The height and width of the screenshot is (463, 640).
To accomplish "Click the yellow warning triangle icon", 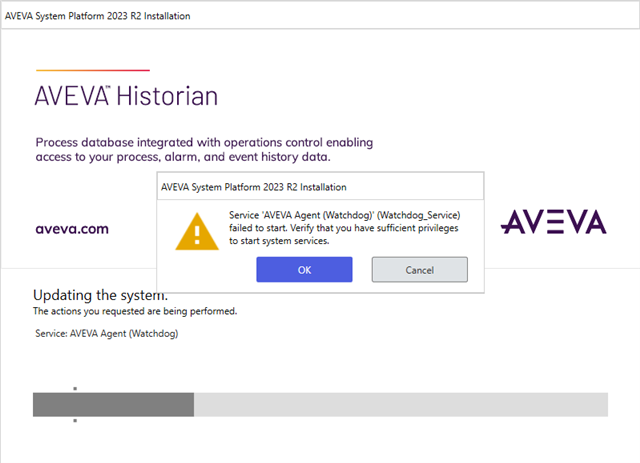I will coord(197,232).
